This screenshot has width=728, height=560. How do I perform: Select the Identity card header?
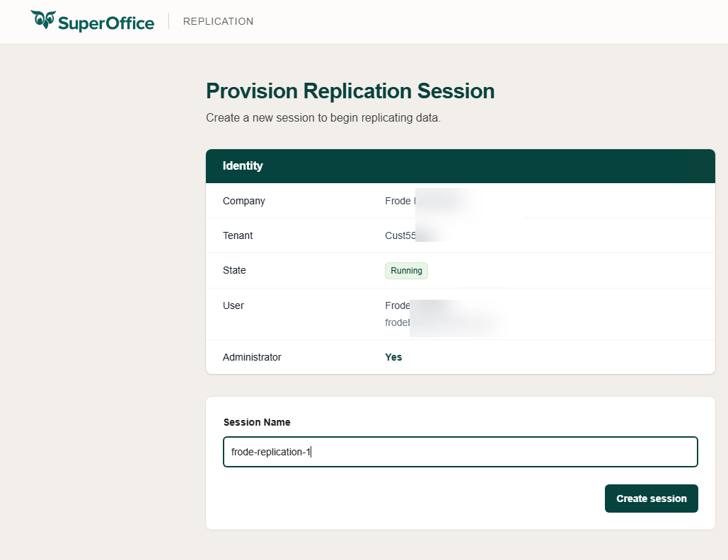point(460,166)
